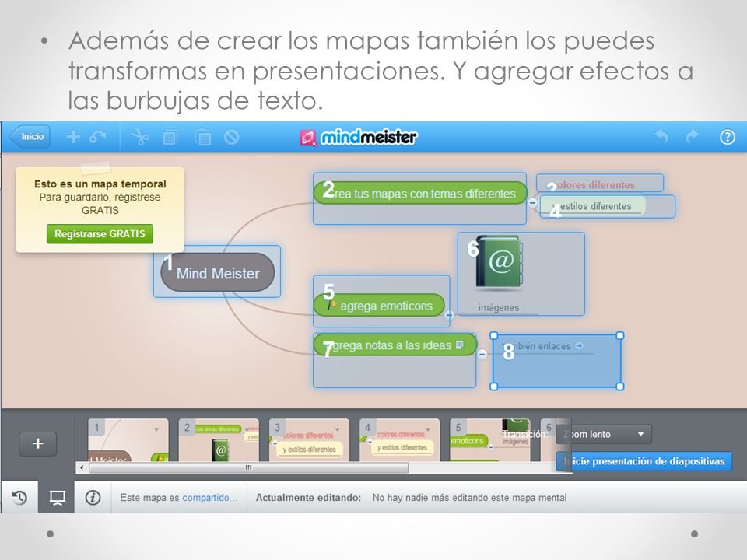Click the slide strip horizontal scrollbar thumb

(249, 467)
